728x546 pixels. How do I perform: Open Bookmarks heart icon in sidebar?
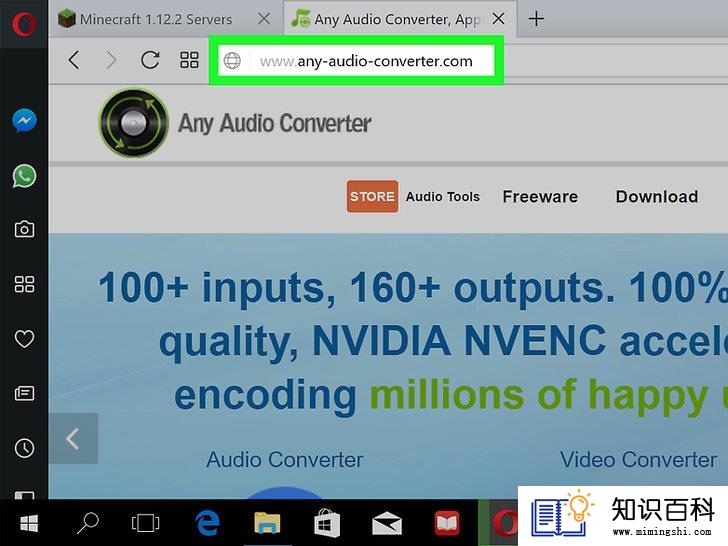point(24,338)
